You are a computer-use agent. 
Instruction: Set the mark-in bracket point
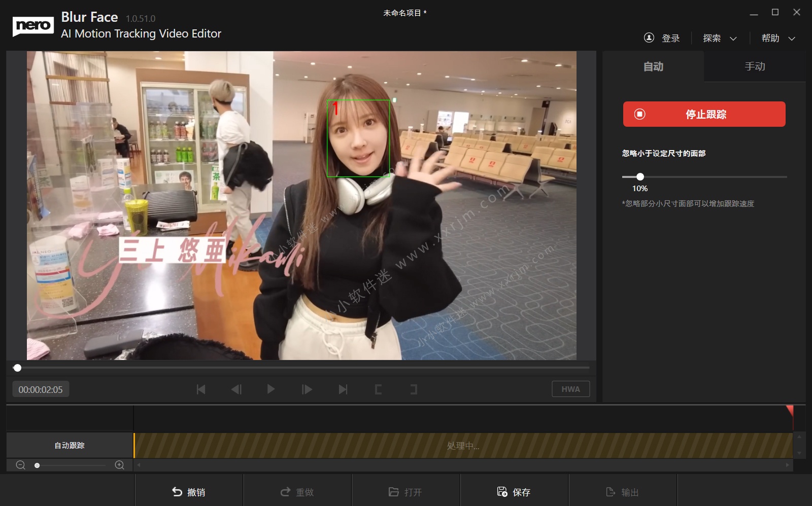378,389
